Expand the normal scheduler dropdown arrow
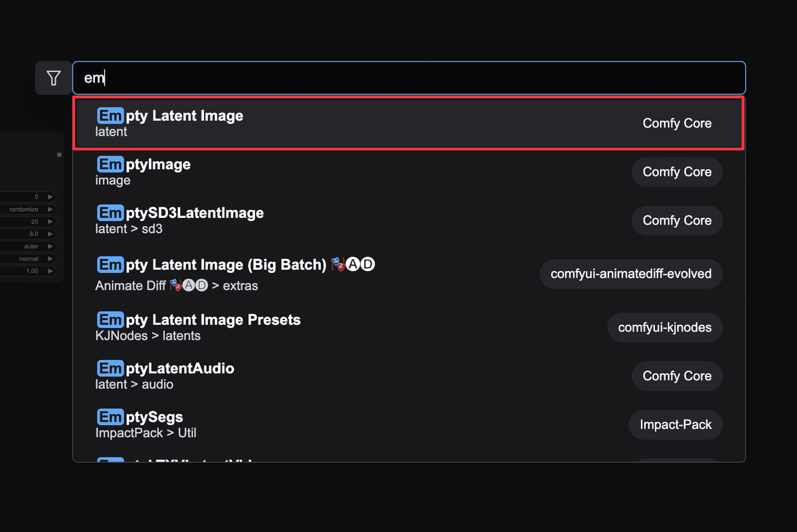This screenshot has width=797, height=532. [50, 259]
